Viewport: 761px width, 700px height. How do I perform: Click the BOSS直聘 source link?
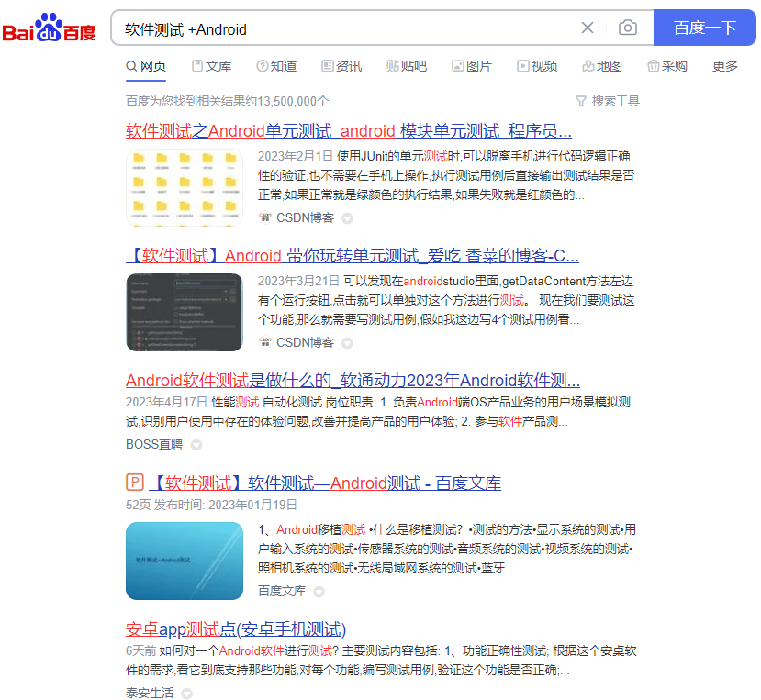[154, 444]
